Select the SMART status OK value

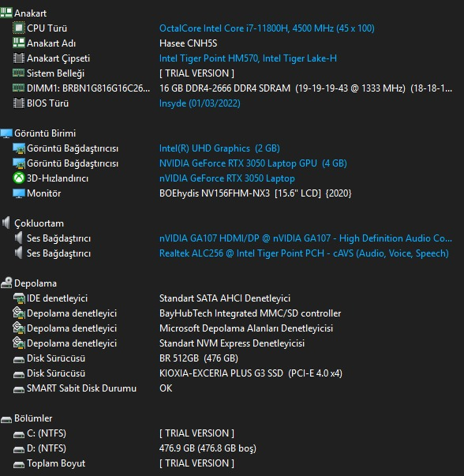(166, 388)
